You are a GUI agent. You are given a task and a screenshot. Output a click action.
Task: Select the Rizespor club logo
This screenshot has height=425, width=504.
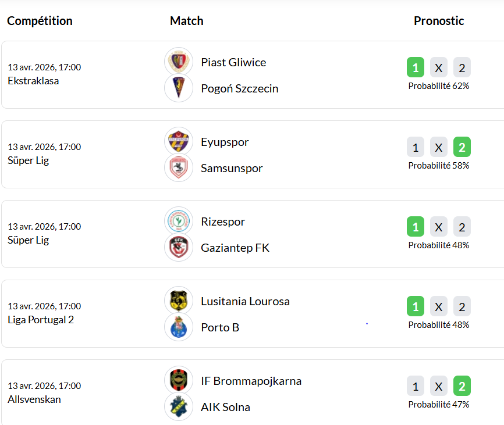click(x=179, y=221)
